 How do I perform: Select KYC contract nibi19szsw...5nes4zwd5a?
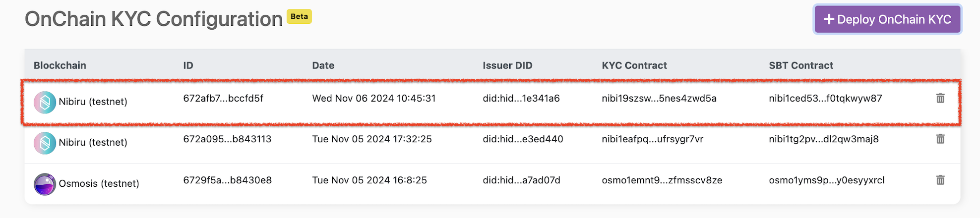659,98
